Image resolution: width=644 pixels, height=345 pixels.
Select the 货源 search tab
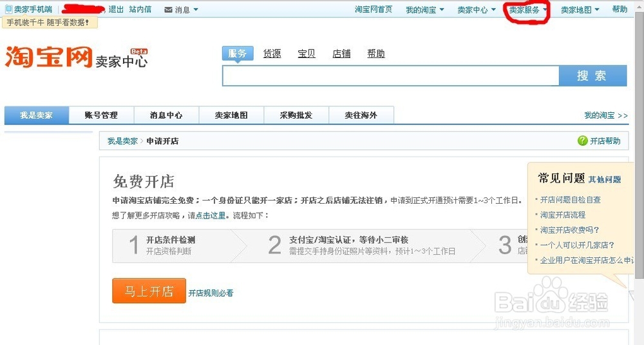click(x=272, y=54)
